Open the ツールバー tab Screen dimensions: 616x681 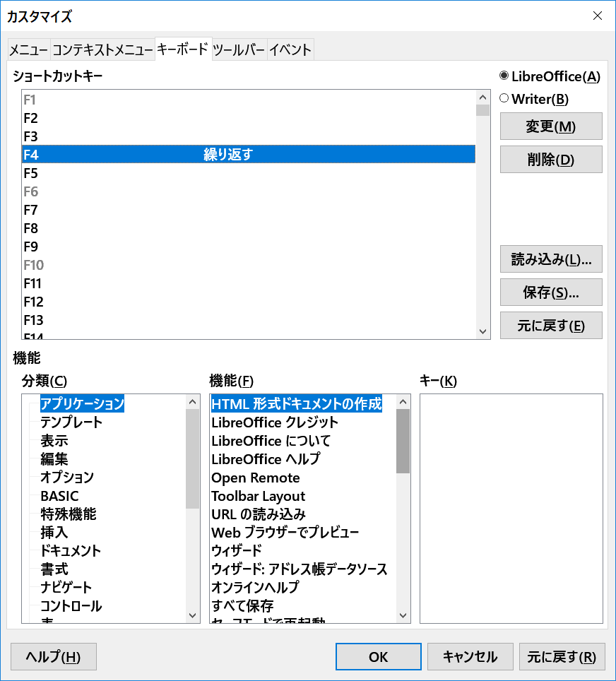[239, 50]
